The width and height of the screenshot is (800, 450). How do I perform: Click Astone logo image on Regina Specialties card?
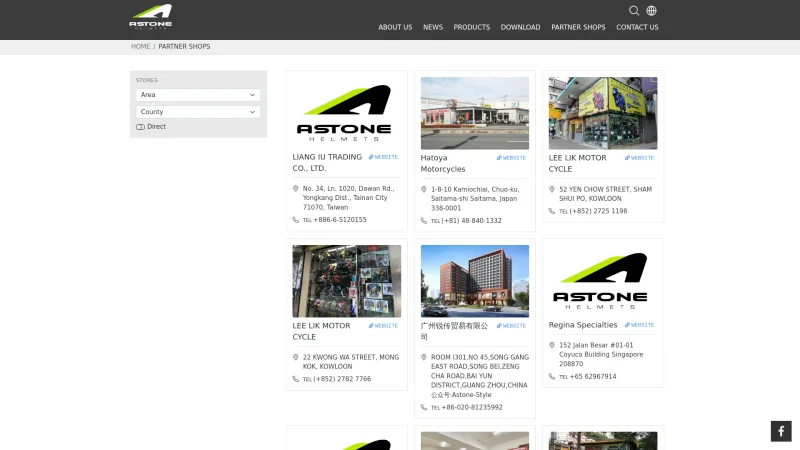coord(601,281)
